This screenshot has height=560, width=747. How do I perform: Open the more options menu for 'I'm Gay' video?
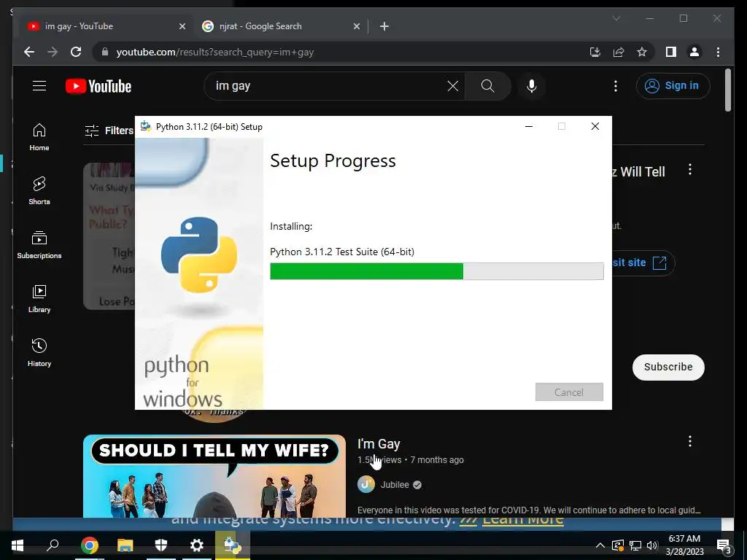(690, 441)
